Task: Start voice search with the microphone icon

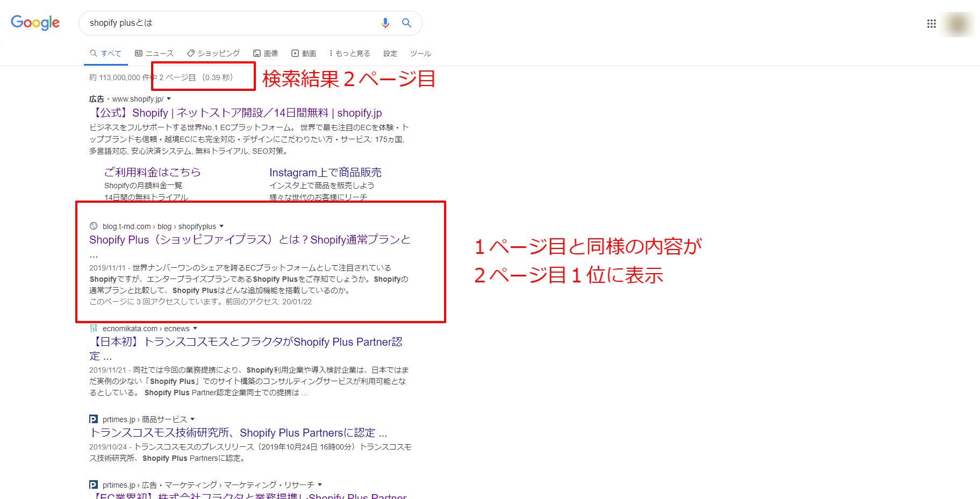Action: 385,23
